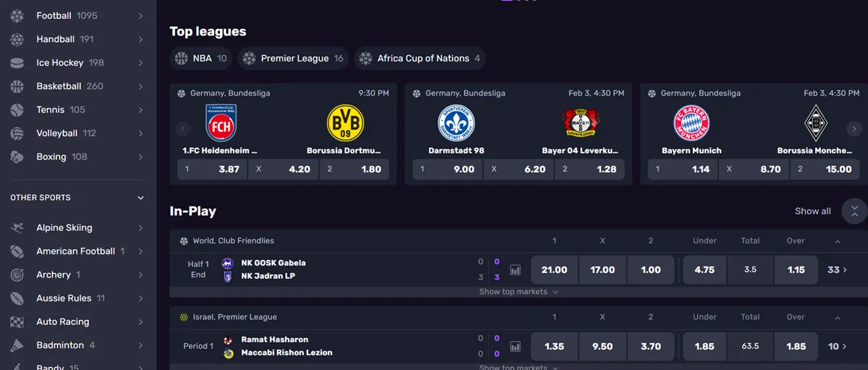Click the Auto Racing checkered flag icon
The image size is (868, 370).
[x=17, y=322]
